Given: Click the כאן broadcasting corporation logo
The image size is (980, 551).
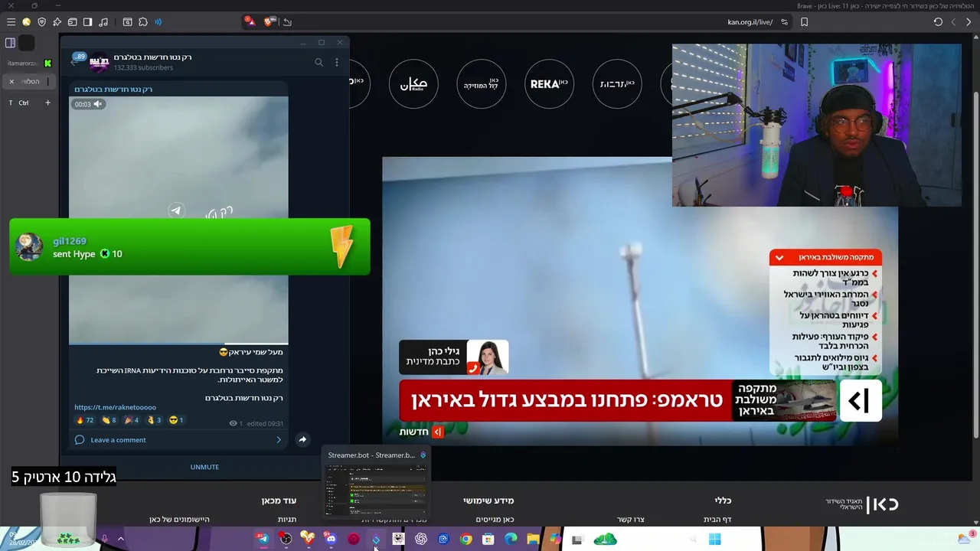Looking at the screenshot, I should click(862, 504).
